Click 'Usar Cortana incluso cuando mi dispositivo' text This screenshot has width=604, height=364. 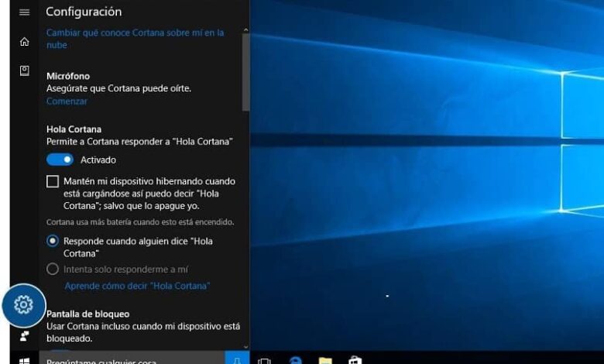coord(143,332)
